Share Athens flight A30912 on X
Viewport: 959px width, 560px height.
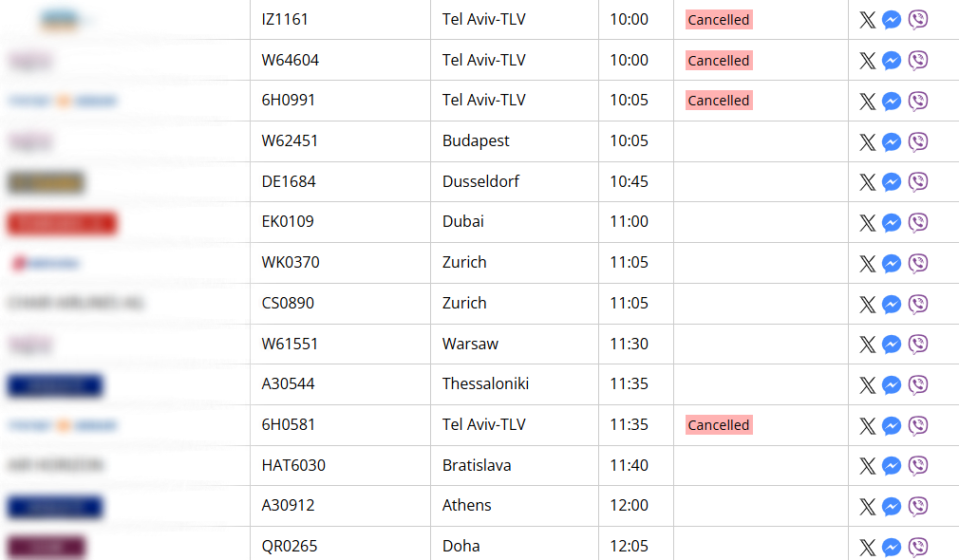[x=867, y=507]
